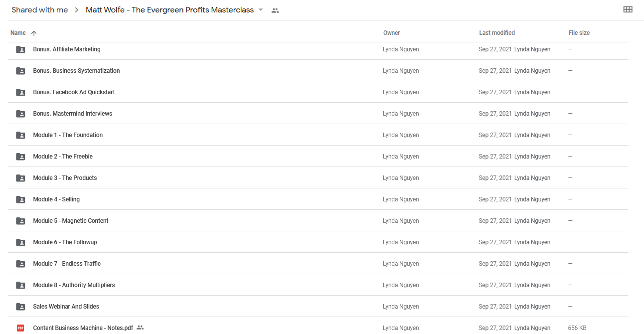This screenshot has height=334, width=644.
Task: Select Bonus. Mastermind Interviews folder name
Action: (x=73, y=114)
